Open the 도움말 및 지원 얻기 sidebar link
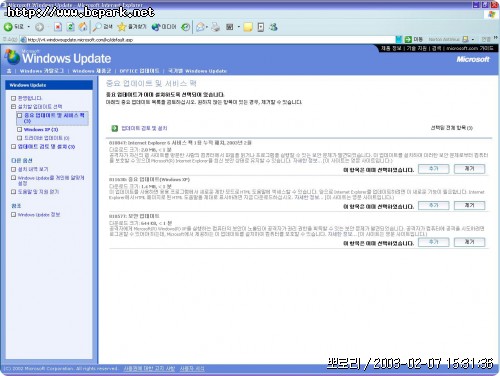 [38, 192]
